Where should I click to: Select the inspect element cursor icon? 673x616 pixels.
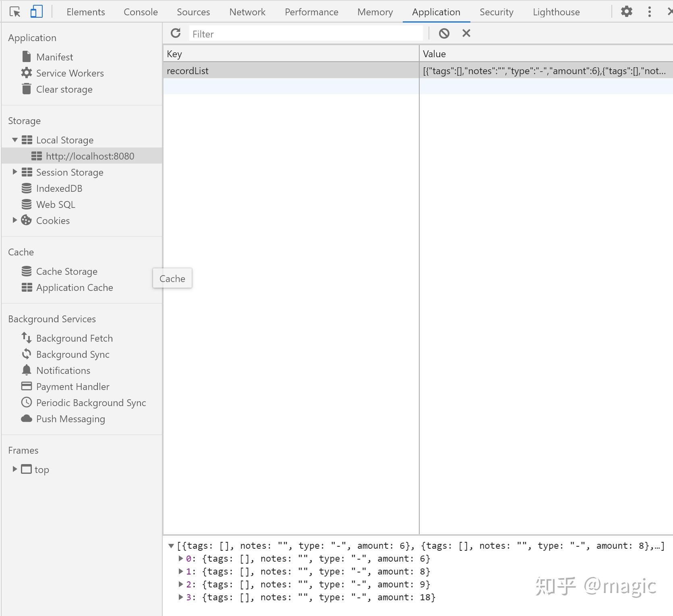click(x=15, y=12)
